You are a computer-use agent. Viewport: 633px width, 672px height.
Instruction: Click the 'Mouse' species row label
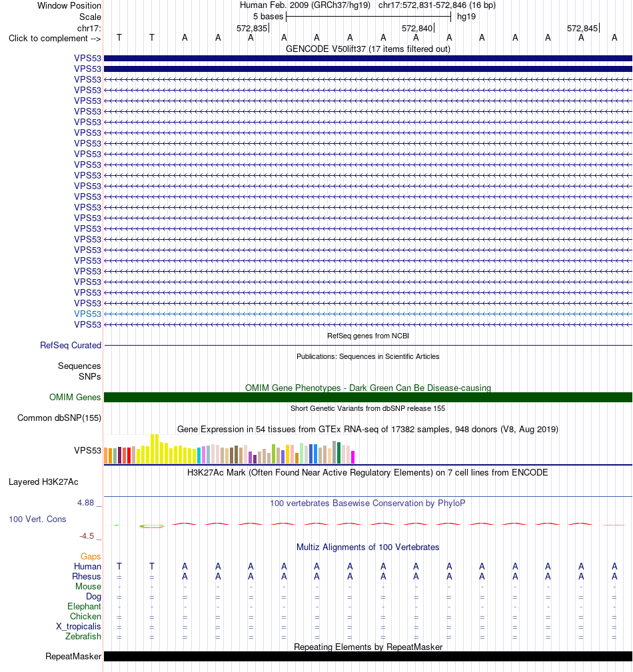tap(89, 586)
